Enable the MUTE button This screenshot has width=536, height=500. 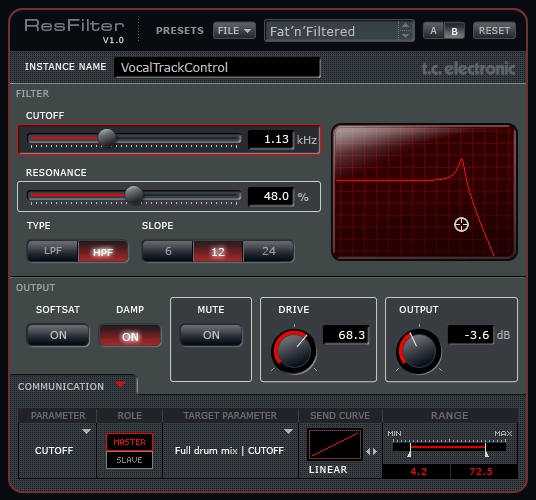tap(211, 335)
